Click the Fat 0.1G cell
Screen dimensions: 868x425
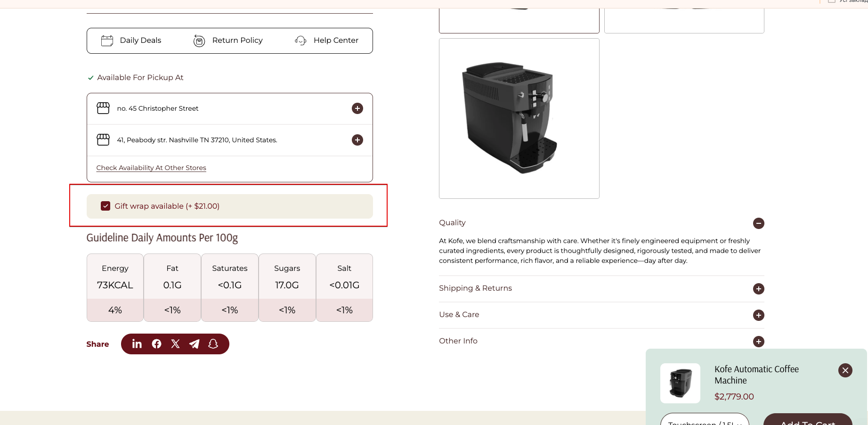tap(172, 277)
